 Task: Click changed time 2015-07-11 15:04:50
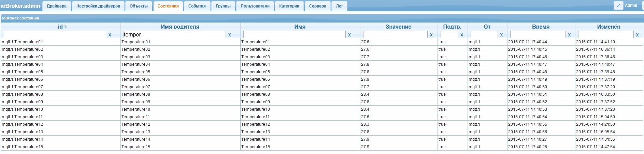pyautogui.click(x=596, y=117)
